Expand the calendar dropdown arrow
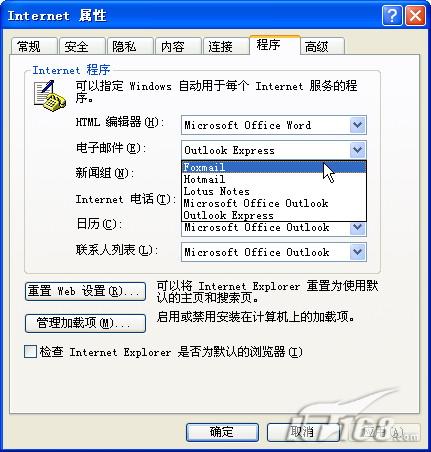Image resolution: width=431 pixels, height=452 pixels. 358,228
